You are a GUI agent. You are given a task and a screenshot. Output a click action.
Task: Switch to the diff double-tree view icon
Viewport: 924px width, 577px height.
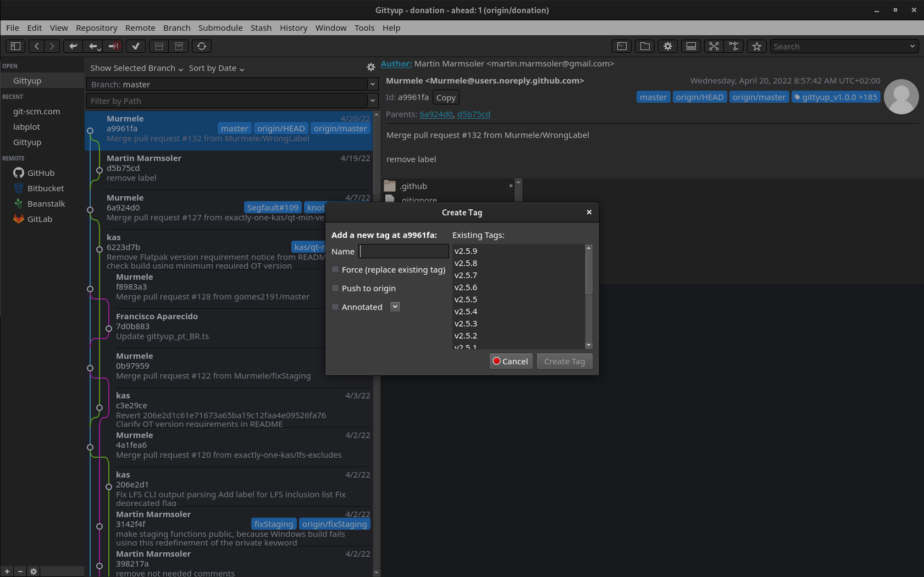[x=713, y=46]
